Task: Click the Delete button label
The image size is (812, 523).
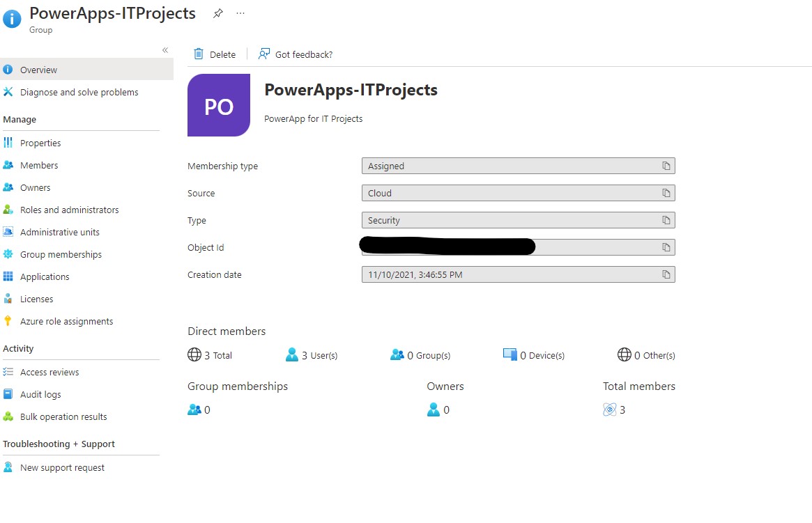Action: [x=222, y=54]
